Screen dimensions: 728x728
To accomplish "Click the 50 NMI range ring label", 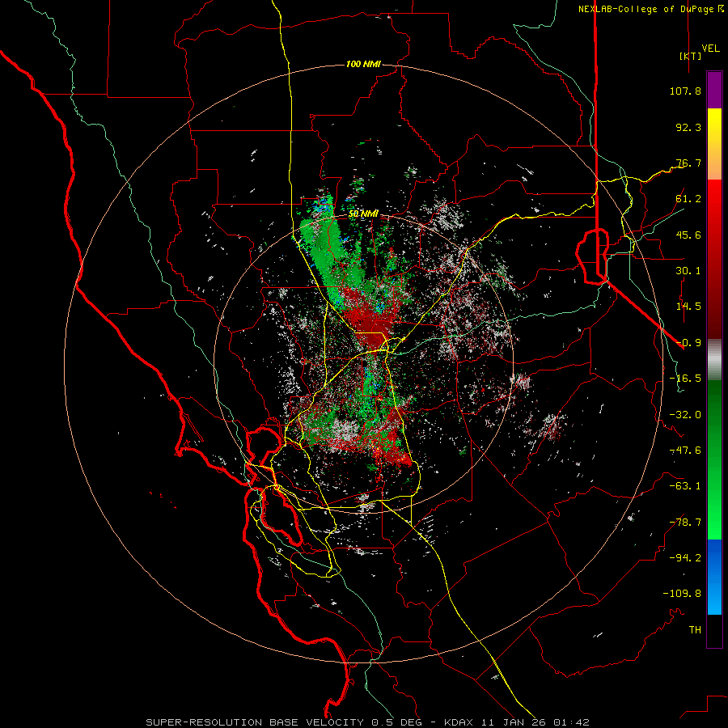I will pyautogui.click(x=363, y=214).
